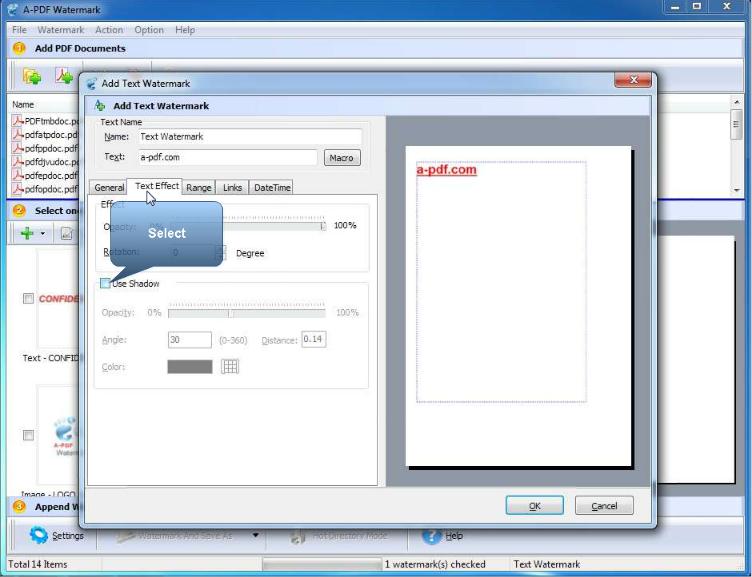Click the green plus add watermark icon
The width and height of the screenshot is (752, 577).
click(x=27, y=234)
